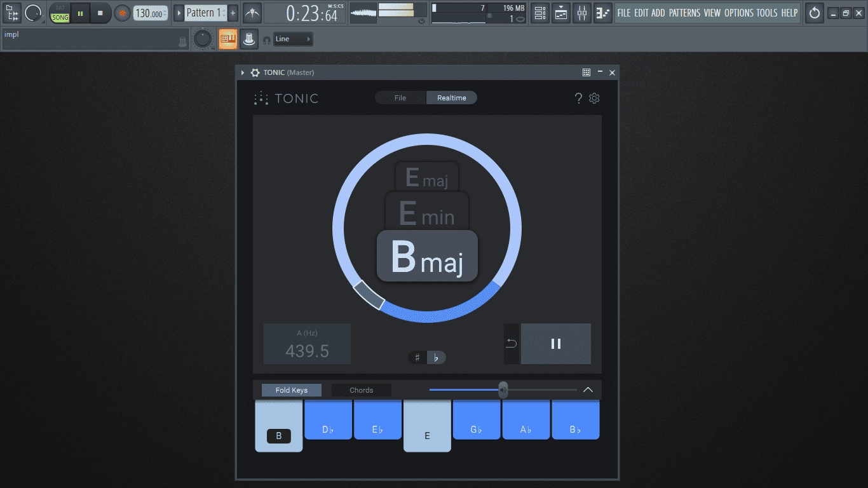
Task: Select the sharp notation toggle
Action: pos(417,358)
